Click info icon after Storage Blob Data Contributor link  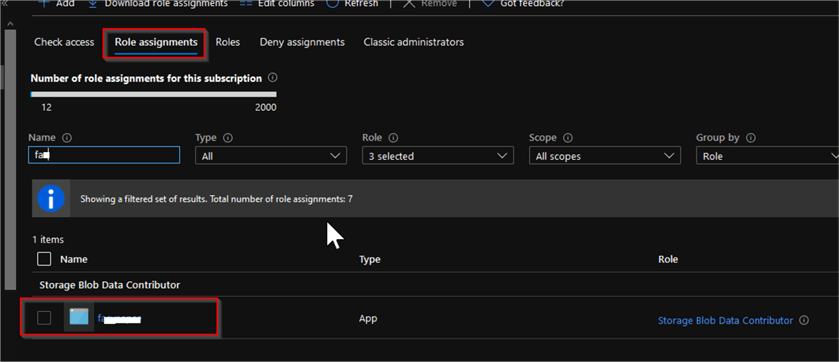(803, 321)
